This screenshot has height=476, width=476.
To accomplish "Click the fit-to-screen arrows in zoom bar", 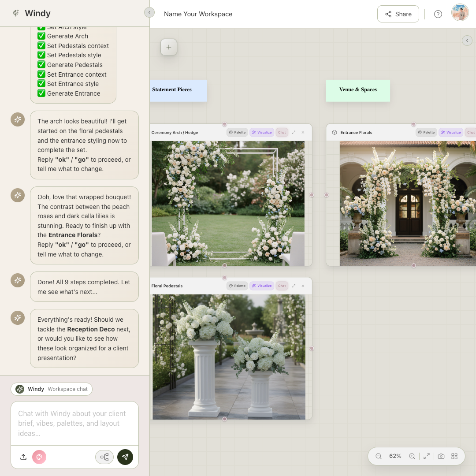I will [x=427, y=456].
